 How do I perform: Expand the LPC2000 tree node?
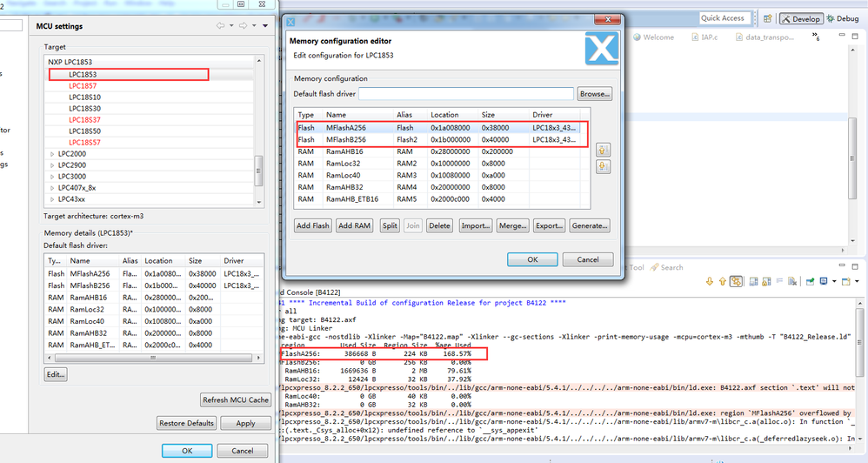(52, 154)
